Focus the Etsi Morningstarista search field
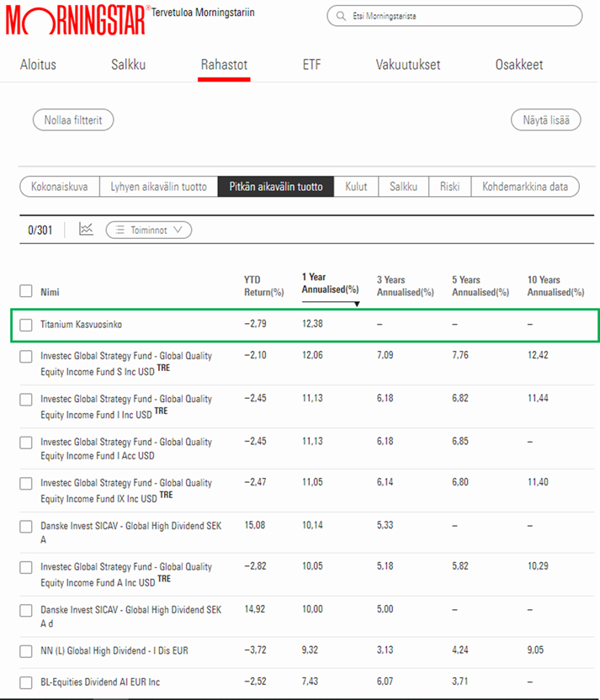Viewport: 600px width, 700px height. coord(454,16)
